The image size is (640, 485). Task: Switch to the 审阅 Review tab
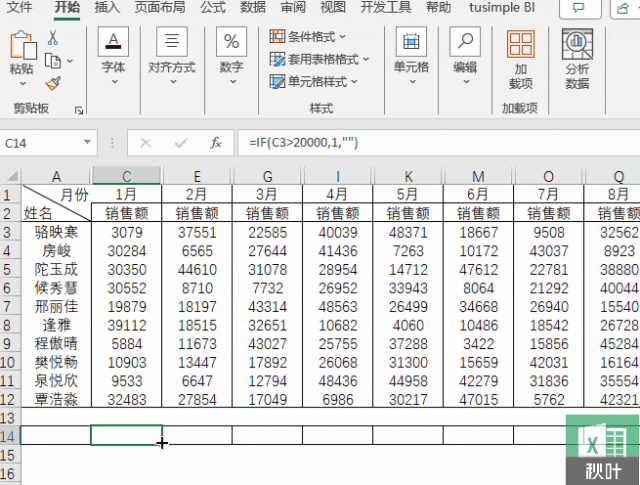click(x=293, y=7)
